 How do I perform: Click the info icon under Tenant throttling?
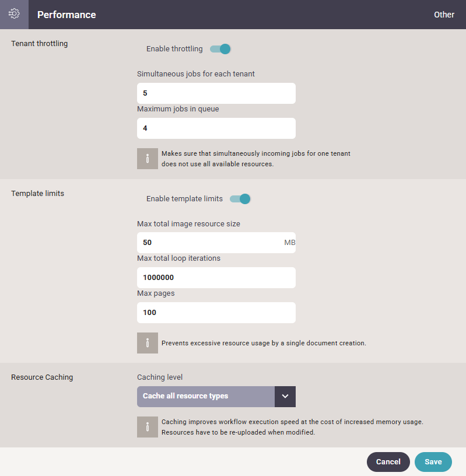tap(147, 159)
